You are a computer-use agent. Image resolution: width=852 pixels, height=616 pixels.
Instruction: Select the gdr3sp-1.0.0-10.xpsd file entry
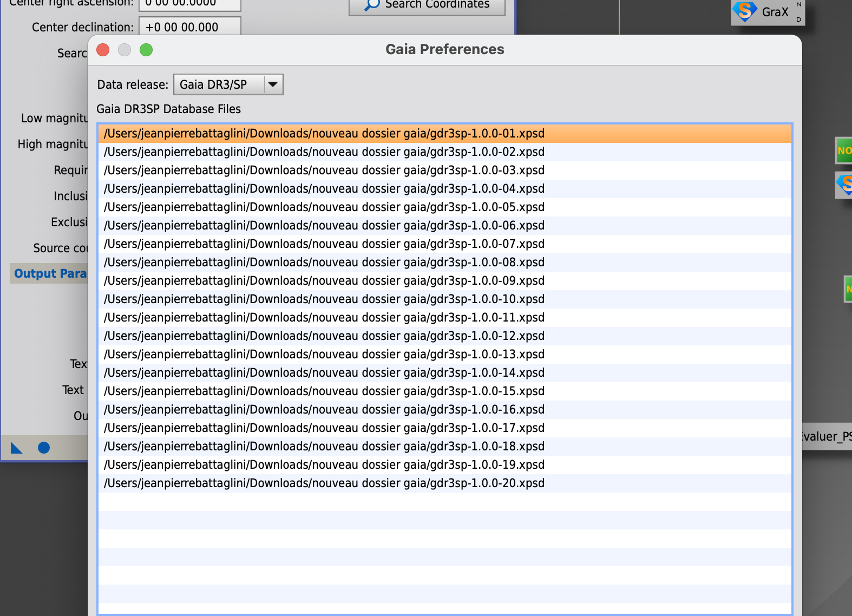pos(444,299)
